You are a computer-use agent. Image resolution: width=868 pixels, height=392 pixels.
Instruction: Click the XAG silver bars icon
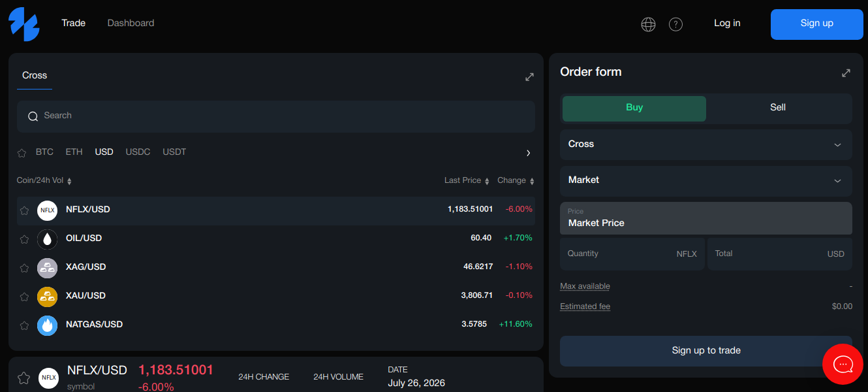48,268
